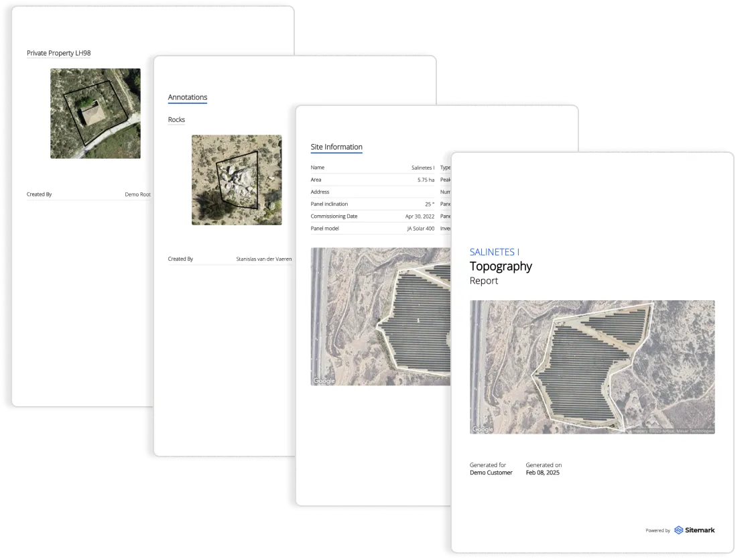Click the Generated on label
The width and height of the screenshot is (756, 559).
click(544, 465)
